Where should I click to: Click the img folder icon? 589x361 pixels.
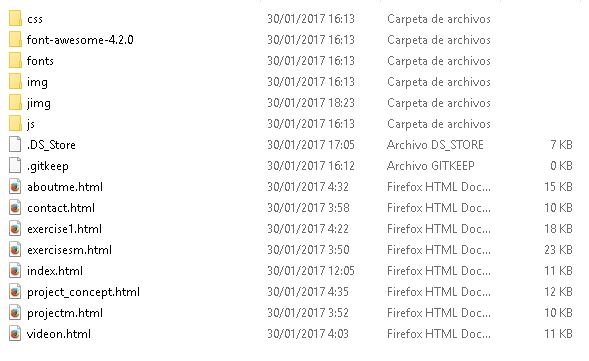(15, 82)
